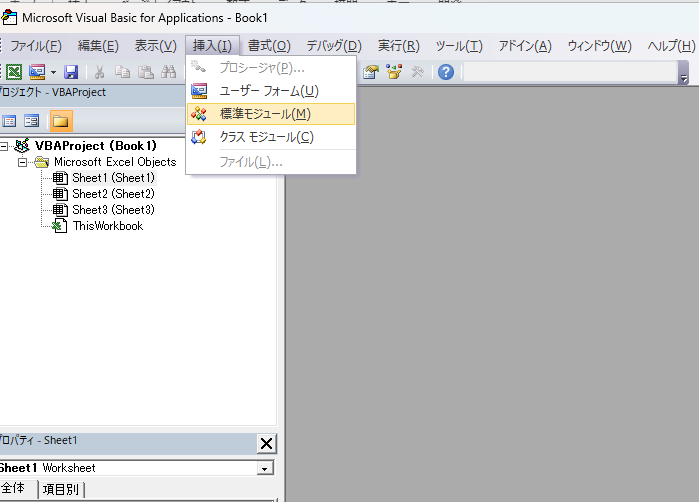
Task: Switch to the 全体 properties tab
Action: [13, 488]
